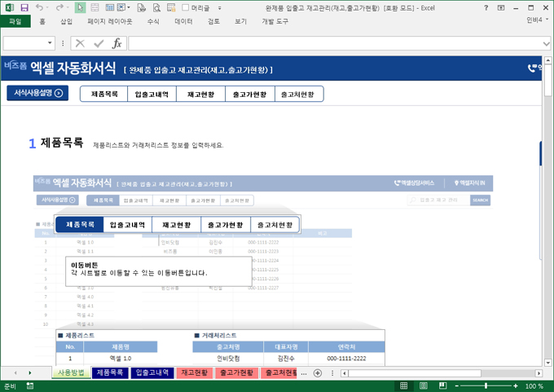Expand the Name Box dropdown arrow
The width and height of the screenshot is (554, 392).
tap(50, 43)
